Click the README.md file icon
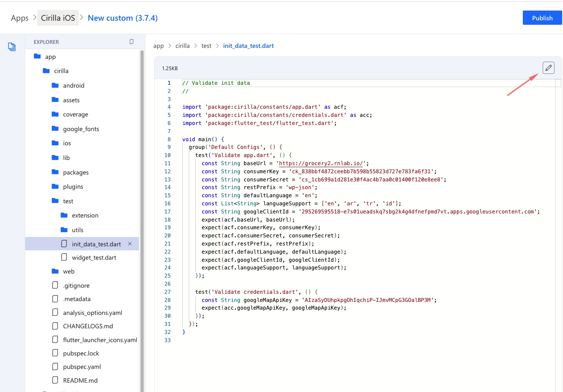 pos(55,380)
